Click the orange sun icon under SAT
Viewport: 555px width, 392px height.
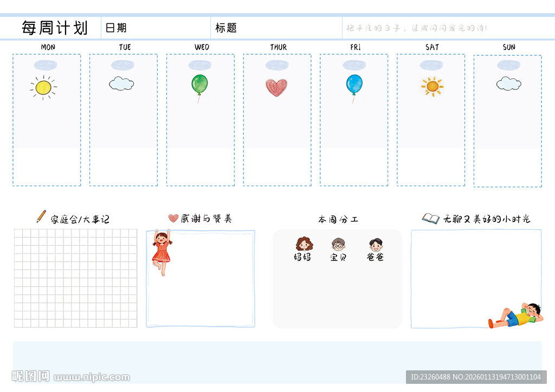[432, 86]
